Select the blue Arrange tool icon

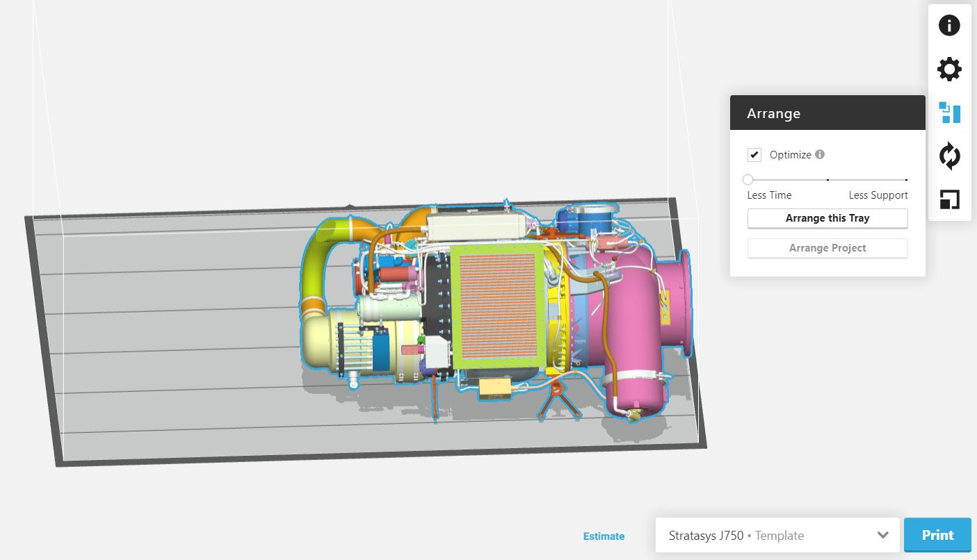pyautogui.click(x=949, y=113)
